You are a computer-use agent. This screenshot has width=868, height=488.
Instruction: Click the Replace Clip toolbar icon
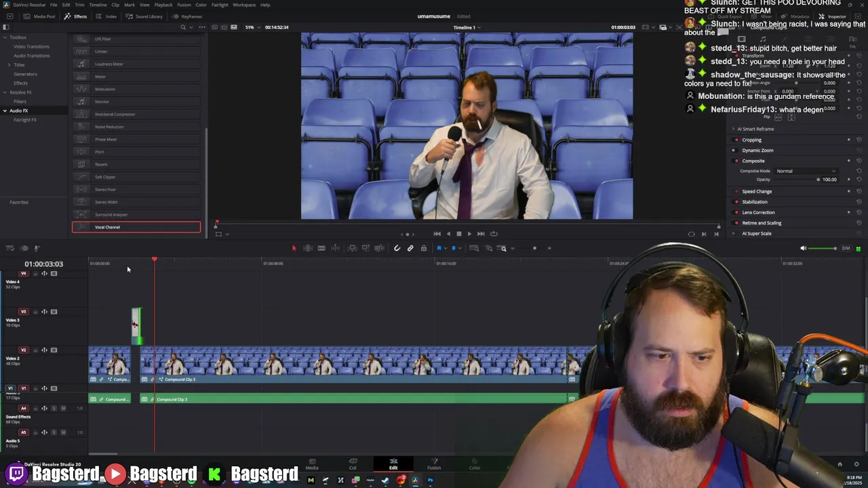(379, 248)
